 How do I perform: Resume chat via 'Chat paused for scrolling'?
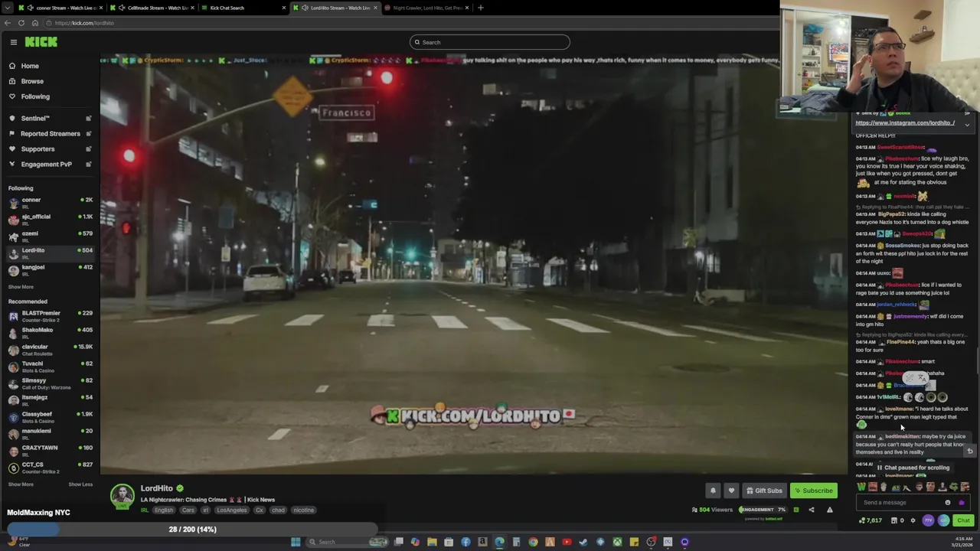click(x=913, y=468)
